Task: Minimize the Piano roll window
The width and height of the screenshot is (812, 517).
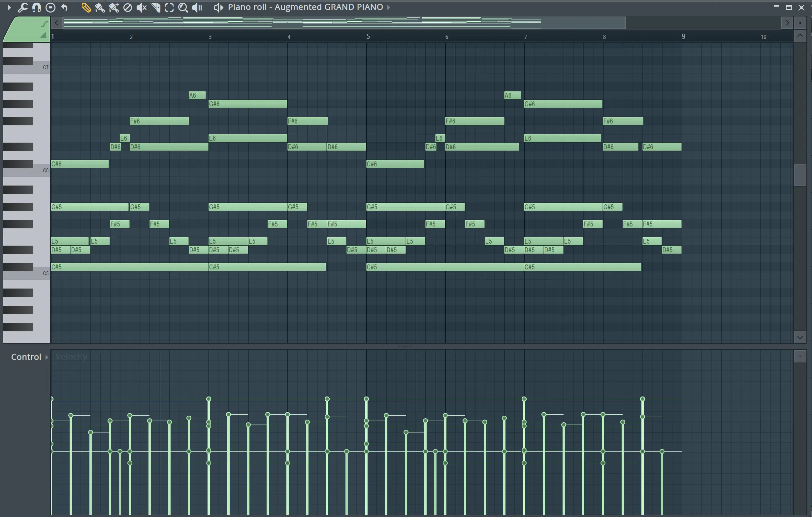Action: point(776,7)
